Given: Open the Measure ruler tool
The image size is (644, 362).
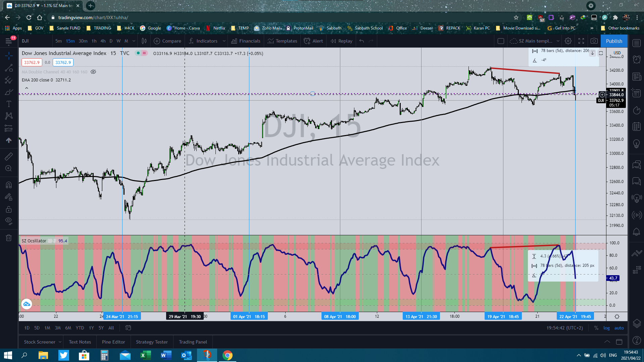Looking at the screenshot, I should click(9, 156).
